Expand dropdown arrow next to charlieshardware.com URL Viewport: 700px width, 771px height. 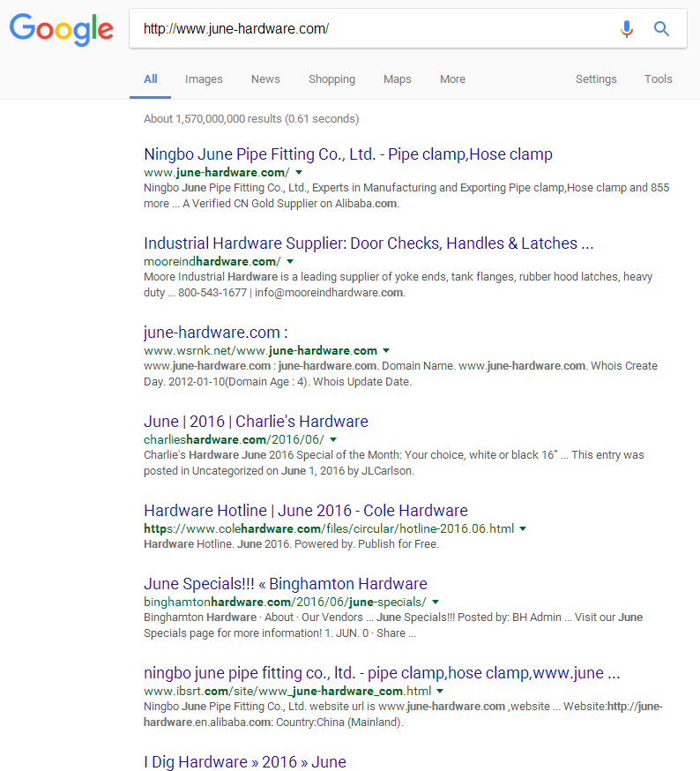333,439
